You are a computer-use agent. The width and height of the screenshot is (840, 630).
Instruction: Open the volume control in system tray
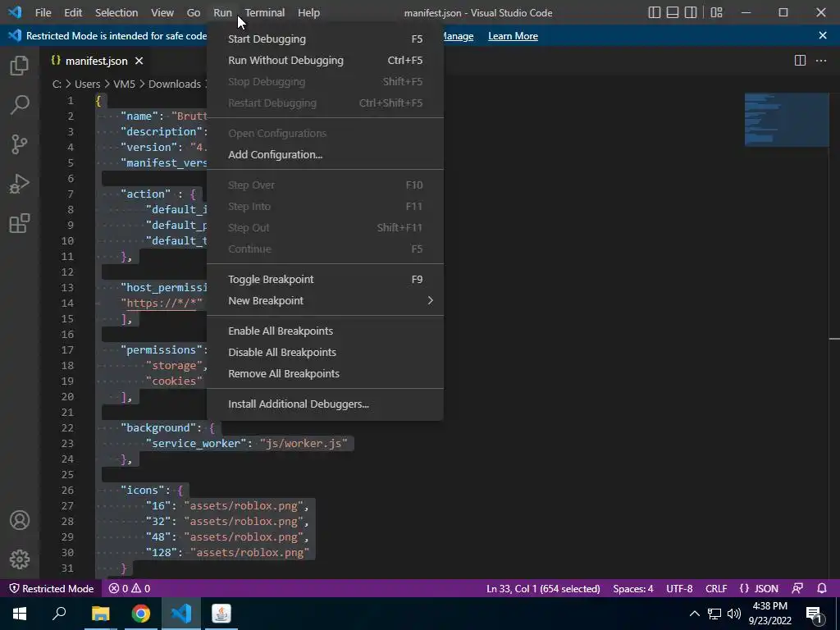click(x=734, y=614)
